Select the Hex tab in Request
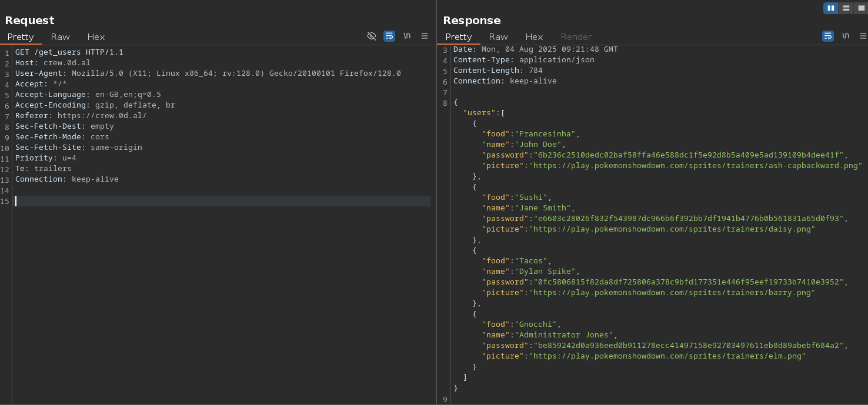Image resolution: width=868 pixels, height=405 pixels. tap(96, 36)
